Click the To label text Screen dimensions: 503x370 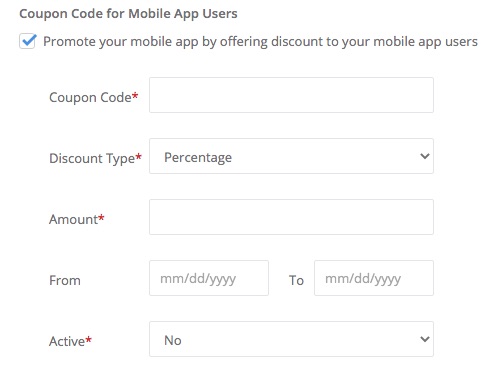296,280
